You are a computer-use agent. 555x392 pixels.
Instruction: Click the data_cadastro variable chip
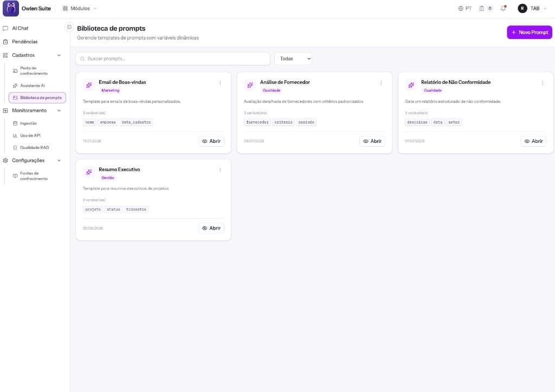click(x=136, y=122)
